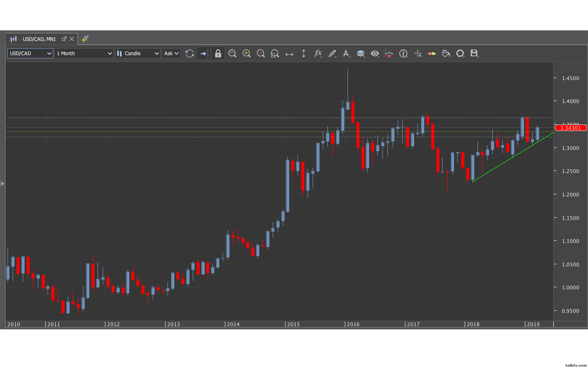Open the Candle chart type dropdown
This screenshot has width=588, height=368.
coord(138,53)
